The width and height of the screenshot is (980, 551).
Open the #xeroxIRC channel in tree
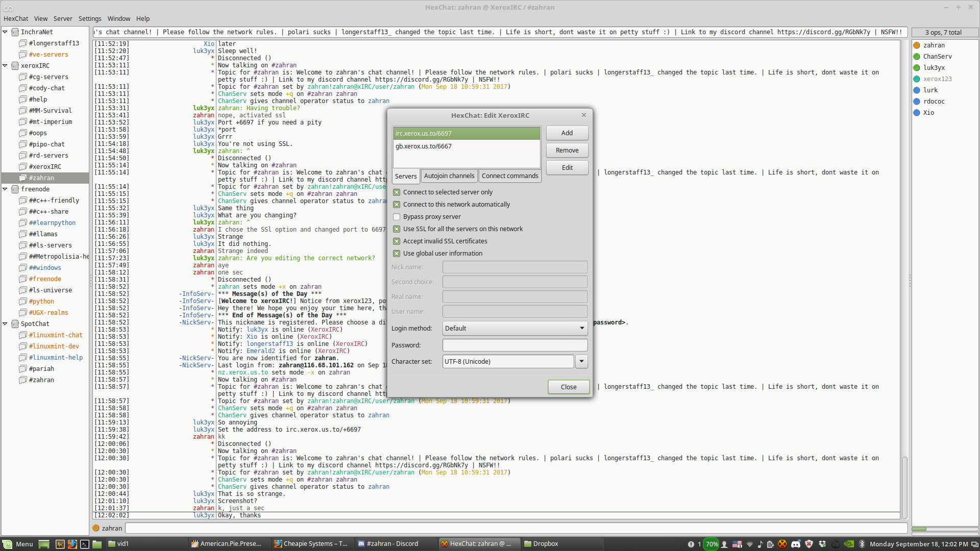[45, 167]
